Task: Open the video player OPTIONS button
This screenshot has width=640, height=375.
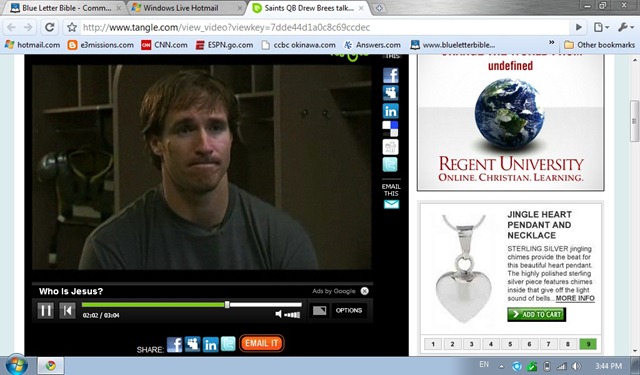Action: pos(349,311)
